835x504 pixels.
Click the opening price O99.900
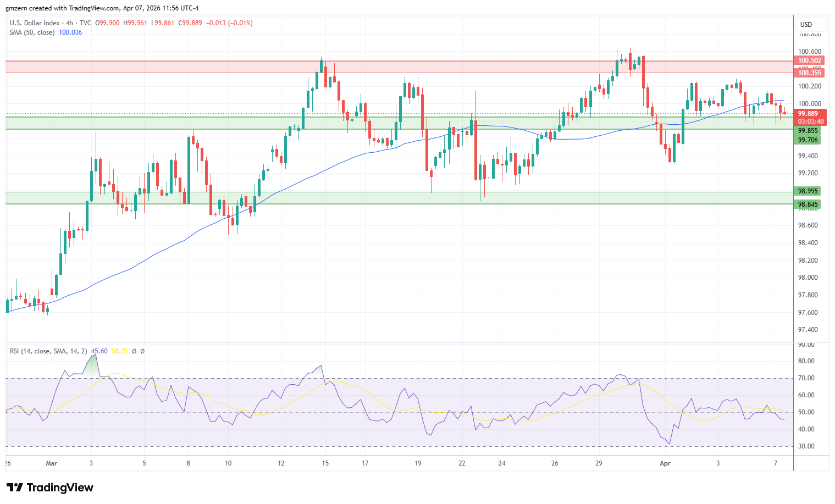point(108,23)
